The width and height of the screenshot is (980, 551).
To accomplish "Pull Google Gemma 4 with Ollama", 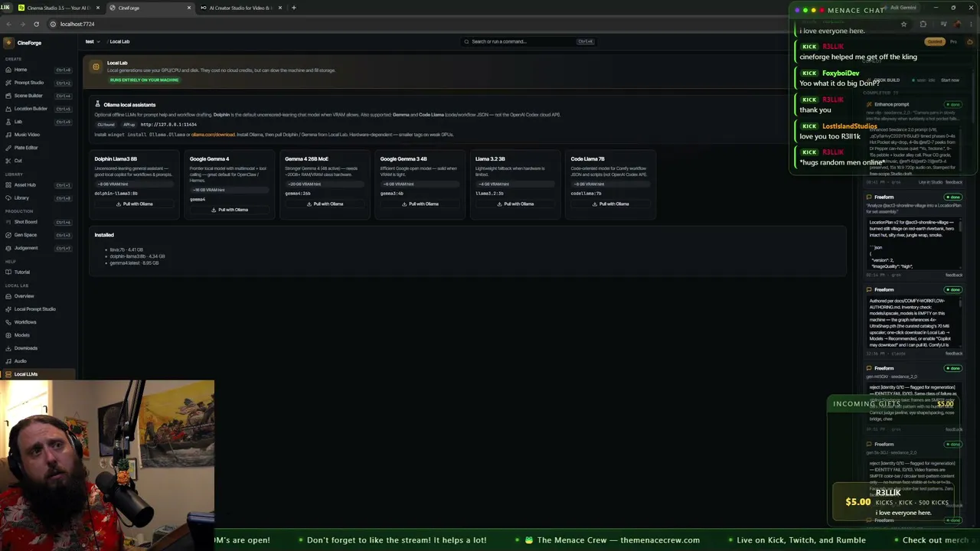I will click(x=230, y=210).
